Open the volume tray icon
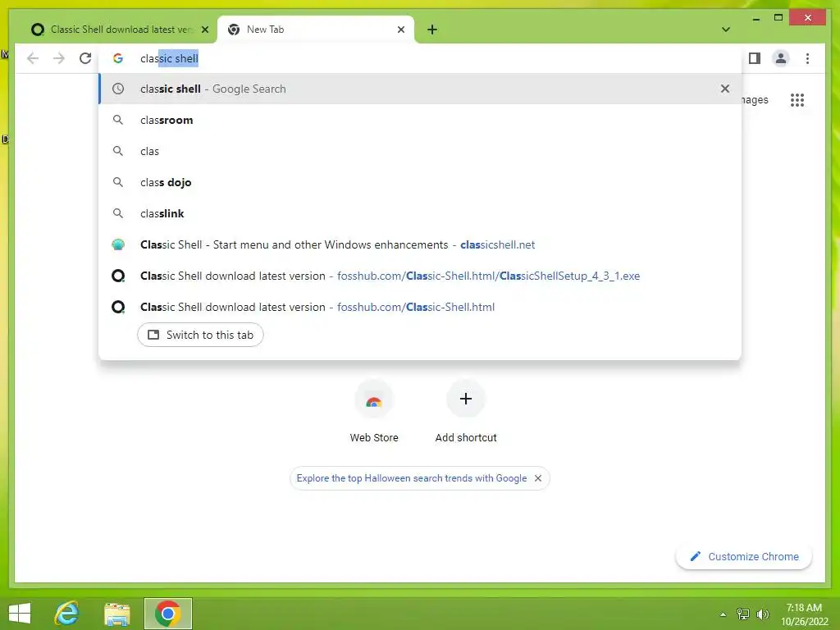The image size is (840, 630). [763, 614]
